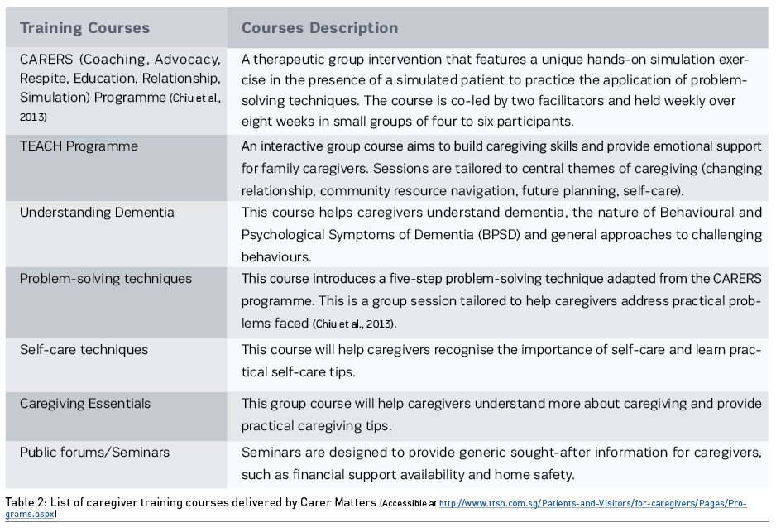Click the five-step problem-solving technique description
Screen dimensions: 776x532
(501, 301)
